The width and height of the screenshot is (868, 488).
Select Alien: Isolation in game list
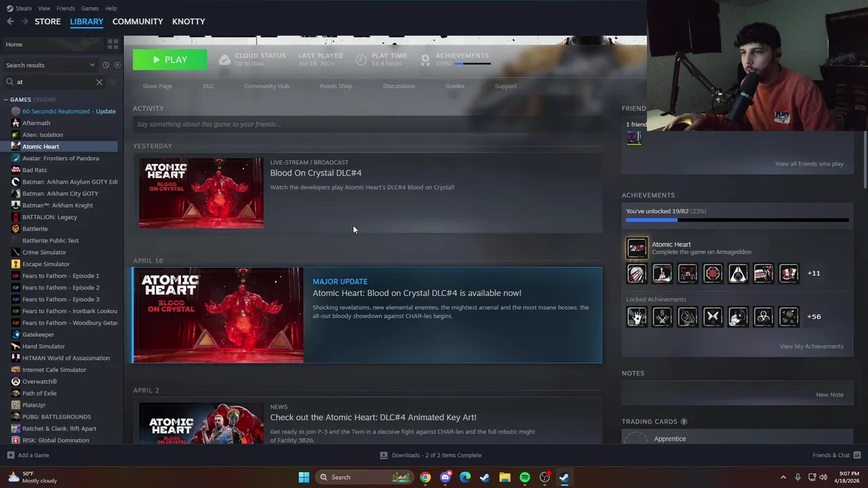coord(42,135)
